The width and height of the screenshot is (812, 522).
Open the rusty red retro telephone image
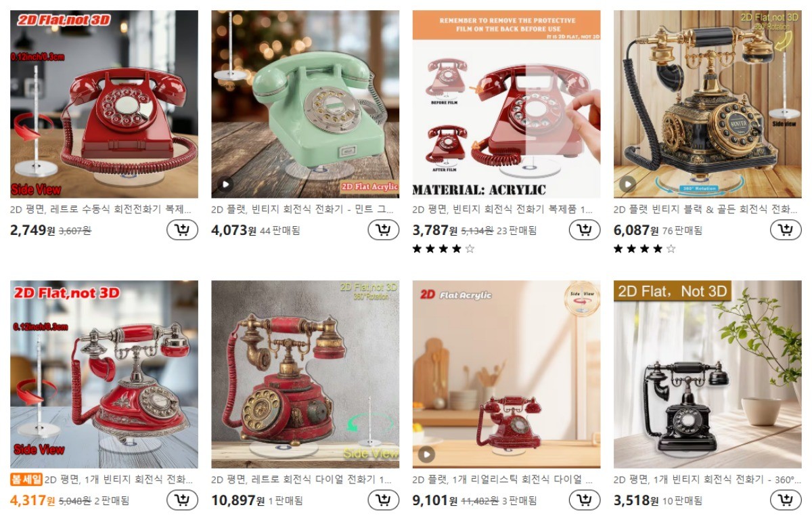[x=305, y=374]
